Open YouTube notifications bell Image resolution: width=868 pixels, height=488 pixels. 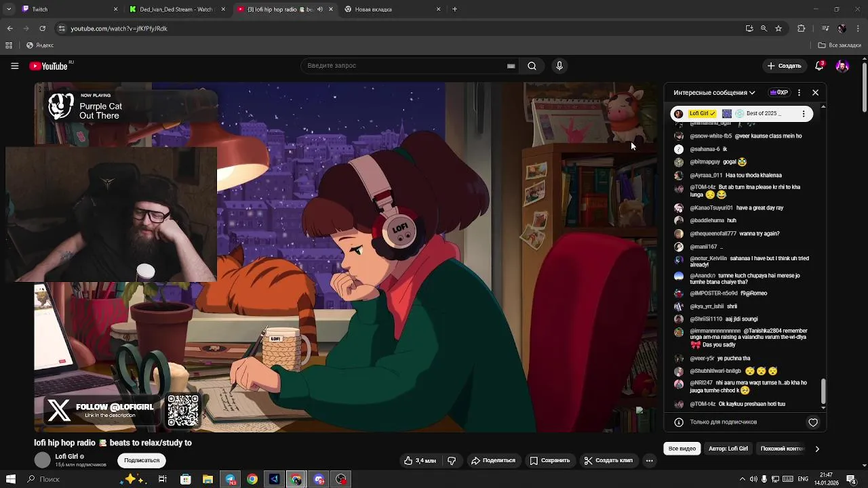coord(819,66)
